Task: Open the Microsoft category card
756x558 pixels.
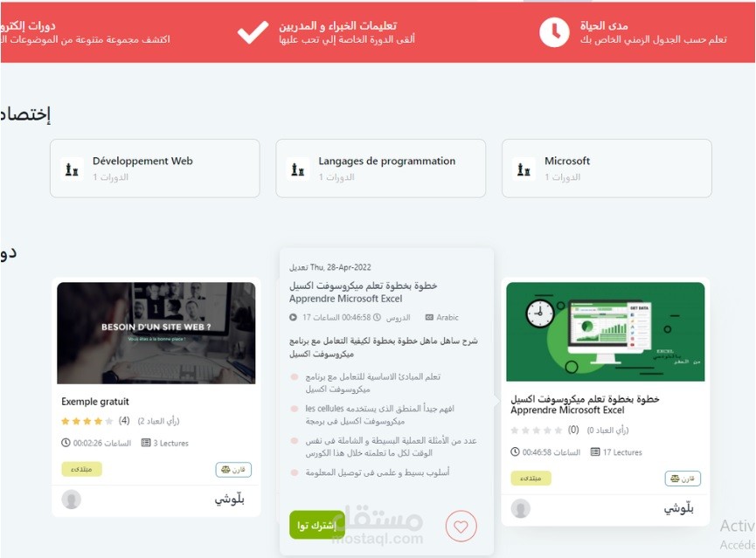Action: click(x=607, y=169)
